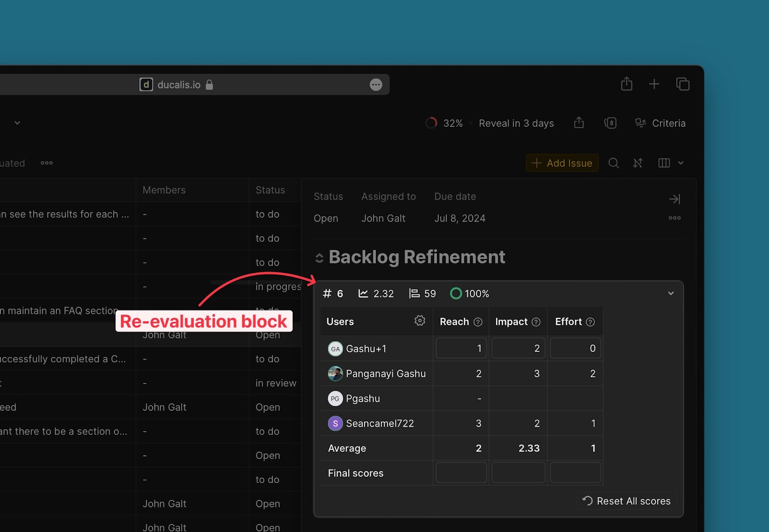
Task: Open the dropdown beside the column layout icon
Action: (681, 163)
